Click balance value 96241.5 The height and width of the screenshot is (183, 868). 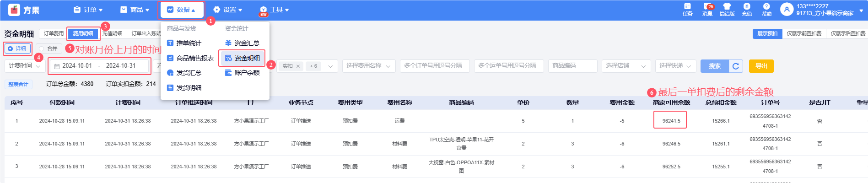pos(671,121)
